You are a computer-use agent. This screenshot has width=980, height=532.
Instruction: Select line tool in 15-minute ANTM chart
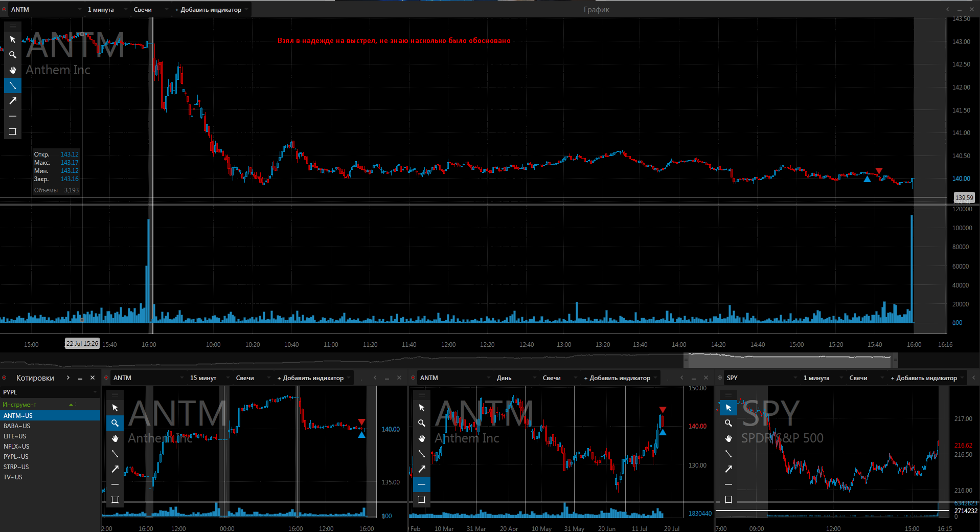[115, 454]
